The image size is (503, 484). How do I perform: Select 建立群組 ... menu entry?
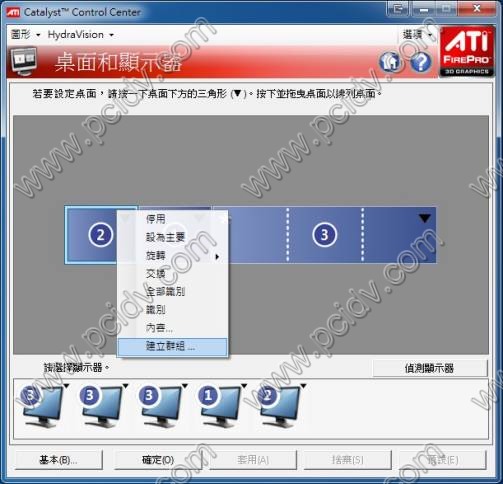pos(172,346)
